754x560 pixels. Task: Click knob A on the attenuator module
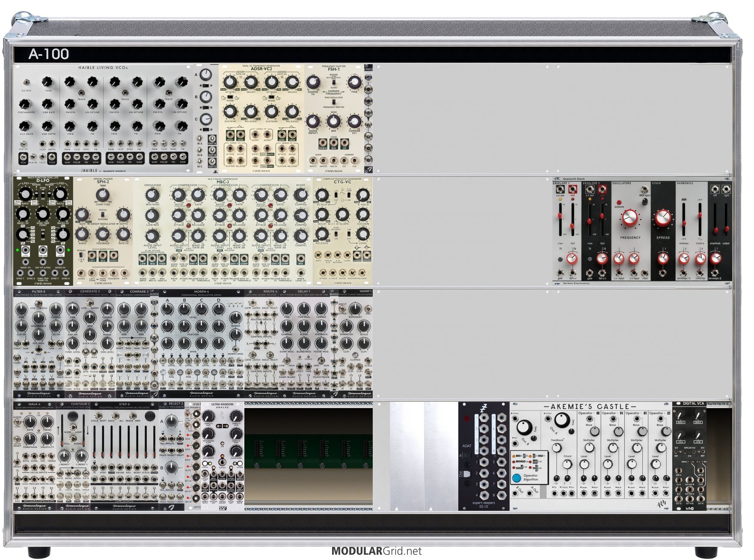206,74
